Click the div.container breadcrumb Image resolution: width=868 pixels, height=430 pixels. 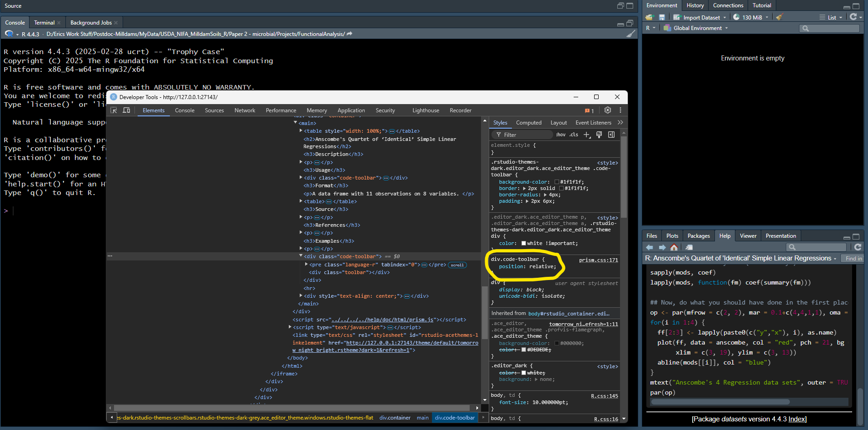coord(395,418)
